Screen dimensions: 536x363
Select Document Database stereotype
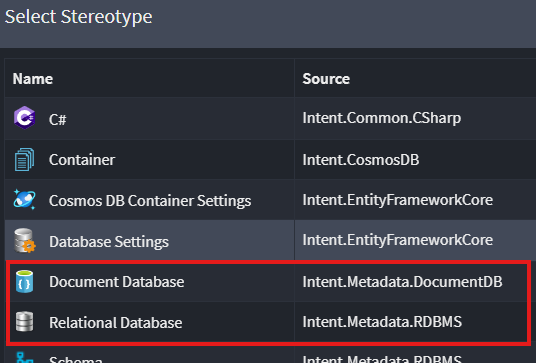coord(117,282)
